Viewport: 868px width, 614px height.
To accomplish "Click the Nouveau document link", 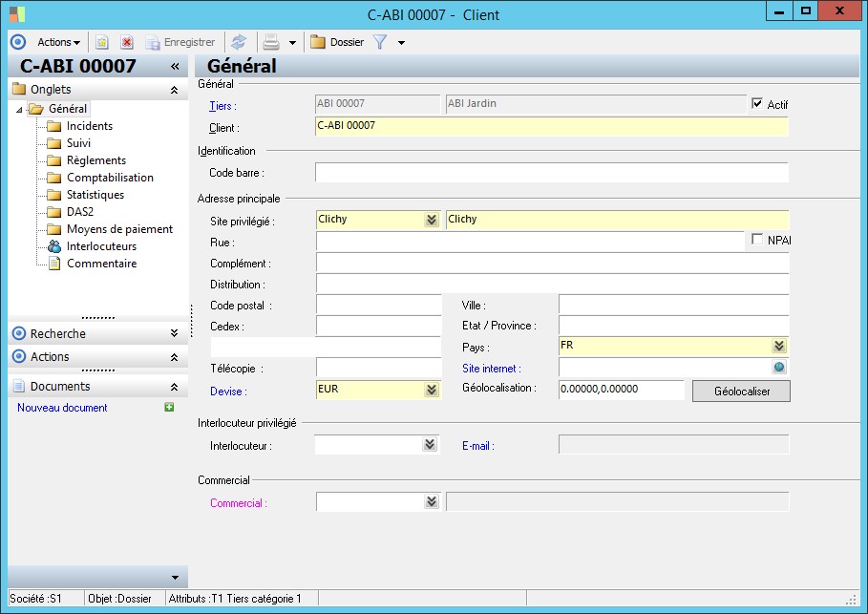I will coord(62,408).
